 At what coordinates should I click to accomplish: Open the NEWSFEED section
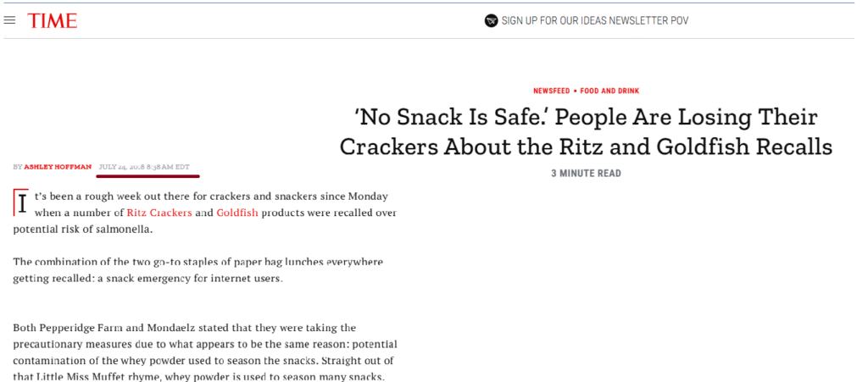click(551, 91)
